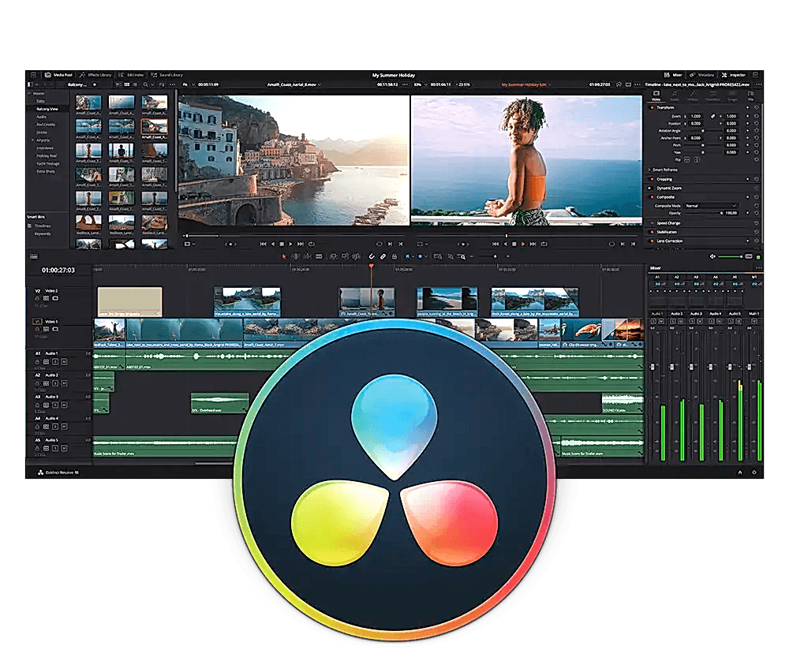
Task: Expand the Smart Reframe section
Action: click(650, 170)
